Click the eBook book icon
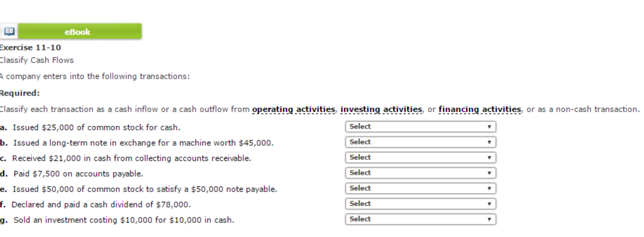The image size is (644, 237). (x=9, y=32)
